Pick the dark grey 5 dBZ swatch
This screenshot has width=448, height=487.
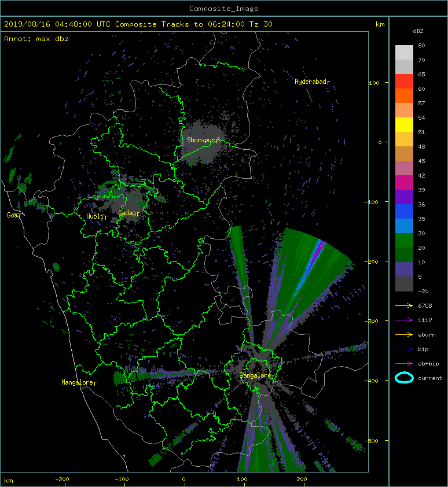[404, 284]
